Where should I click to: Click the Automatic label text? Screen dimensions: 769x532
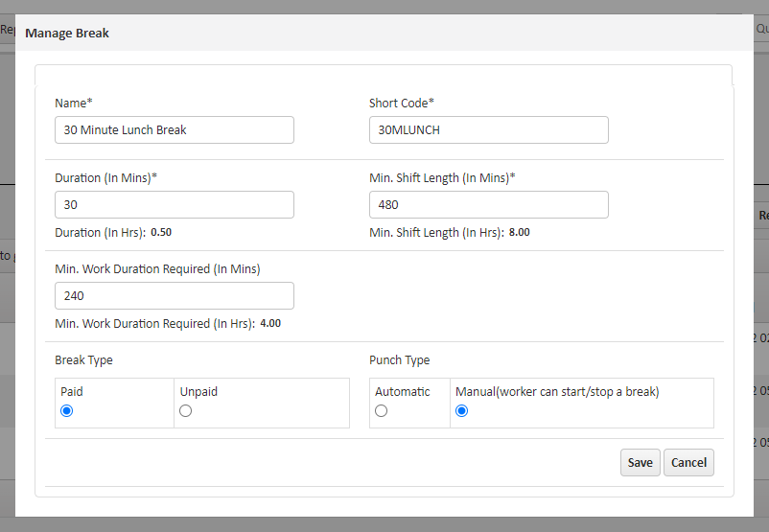click(403, 391)
